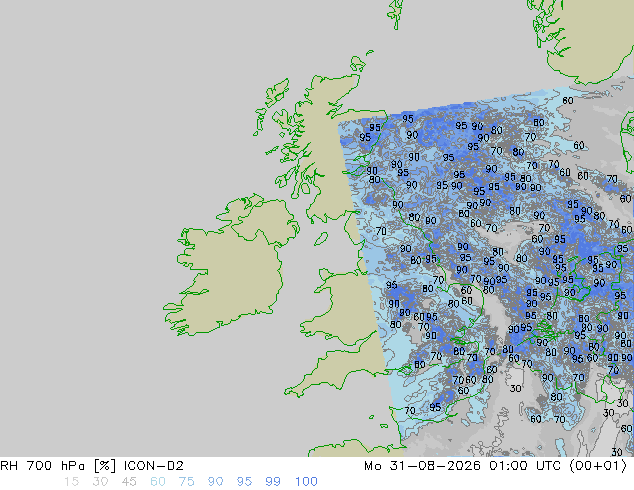Select the 90 legend value

215,482
